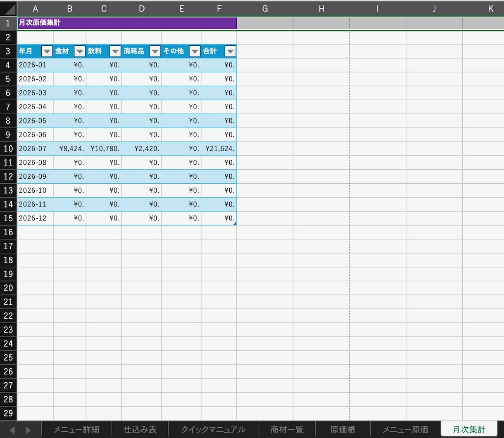Select column A header
Screen dimensions: 504x438
[35, 9]
